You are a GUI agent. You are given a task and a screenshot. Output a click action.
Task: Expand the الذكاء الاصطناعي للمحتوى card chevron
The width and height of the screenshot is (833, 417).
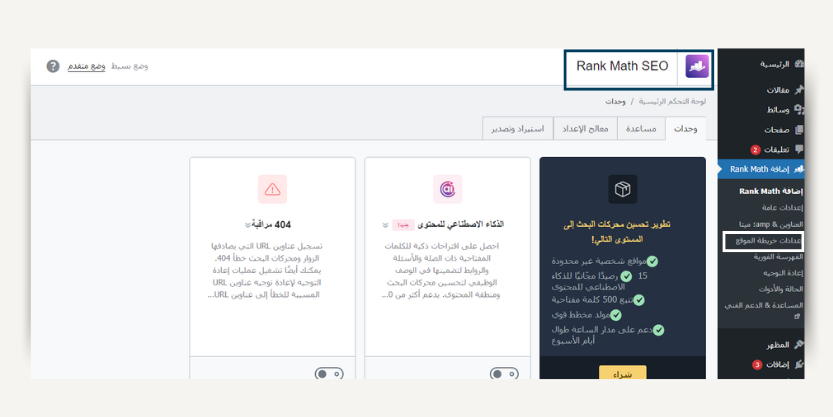coord(386,225)
